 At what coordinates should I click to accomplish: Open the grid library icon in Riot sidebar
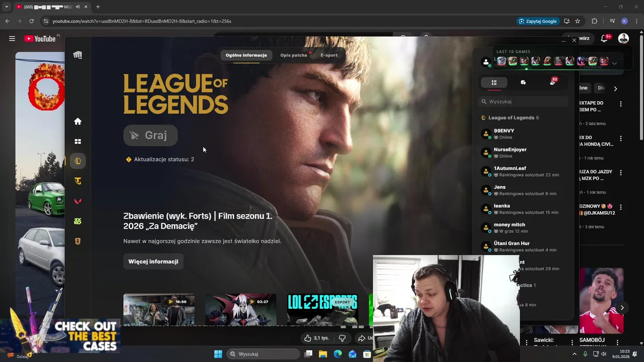click(x=77, y=141)
